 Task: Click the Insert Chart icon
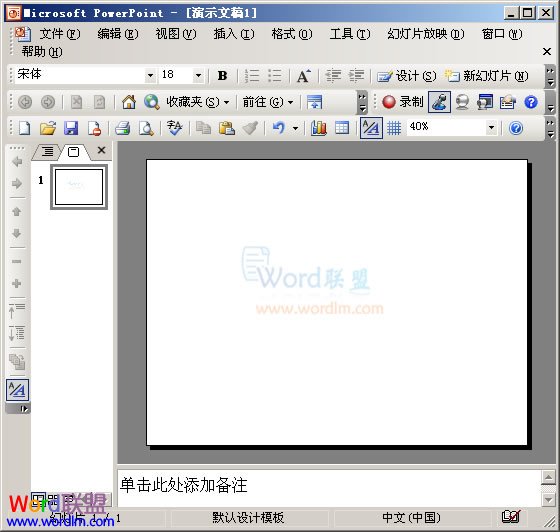[319, 128]
